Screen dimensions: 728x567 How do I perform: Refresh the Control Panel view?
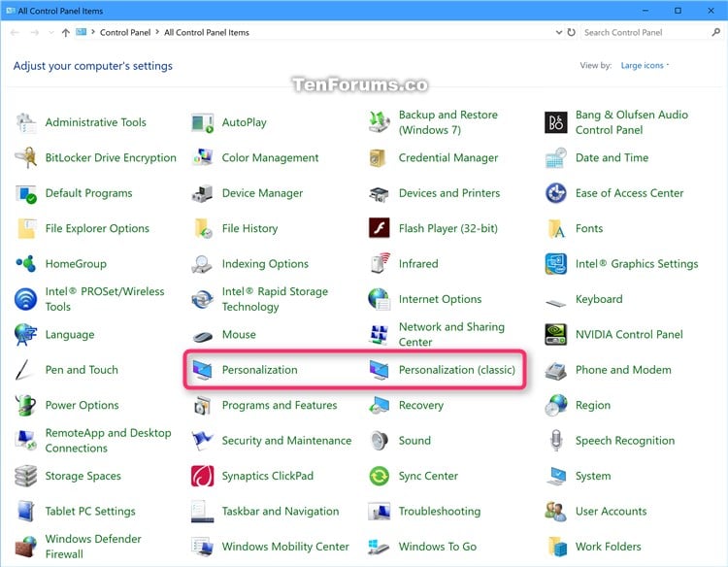(572, 32)
